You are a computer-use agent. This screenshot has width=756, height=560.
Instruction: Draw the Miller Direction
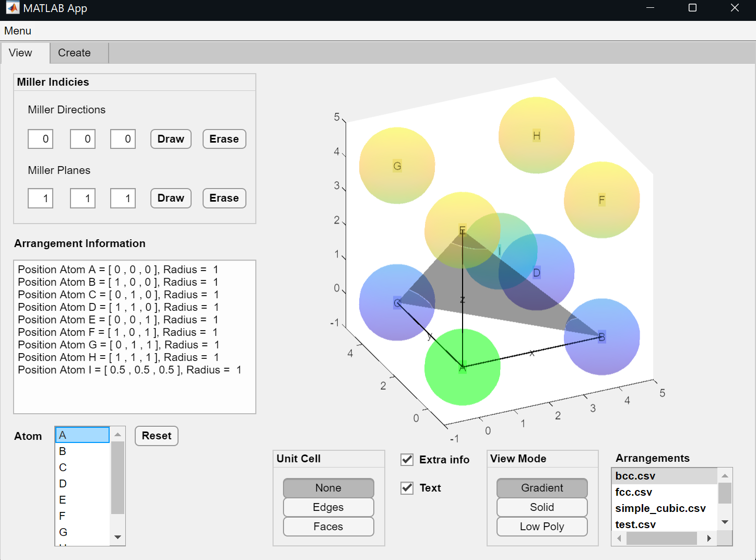click(x=170, y=139)
